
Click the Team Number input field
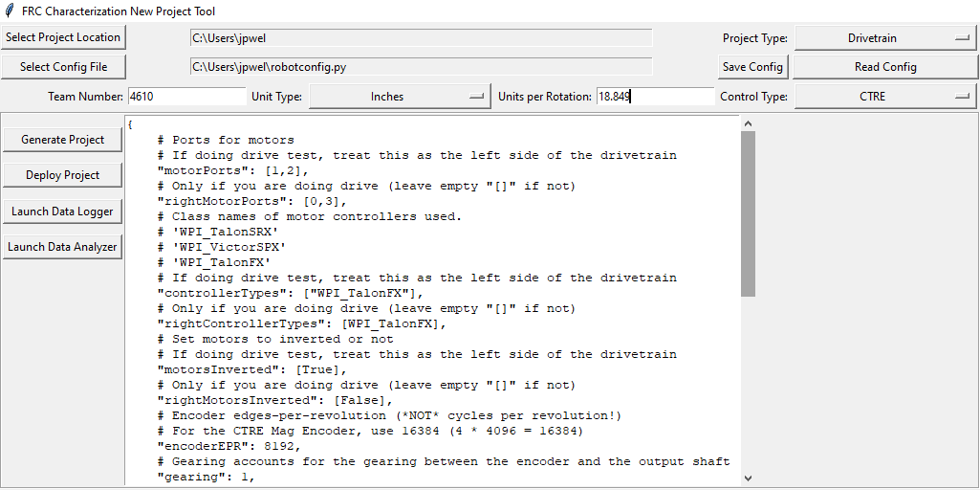tap(186, 97)
